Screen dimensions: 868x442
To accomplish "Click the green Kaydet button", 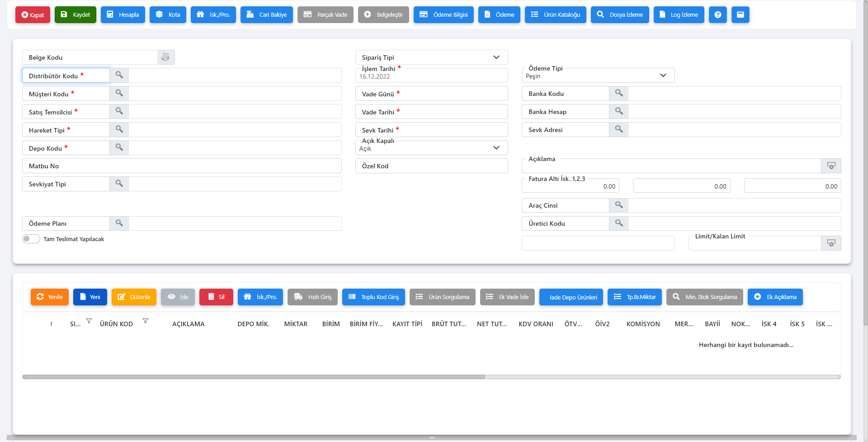I will click(x=75, y=14).
